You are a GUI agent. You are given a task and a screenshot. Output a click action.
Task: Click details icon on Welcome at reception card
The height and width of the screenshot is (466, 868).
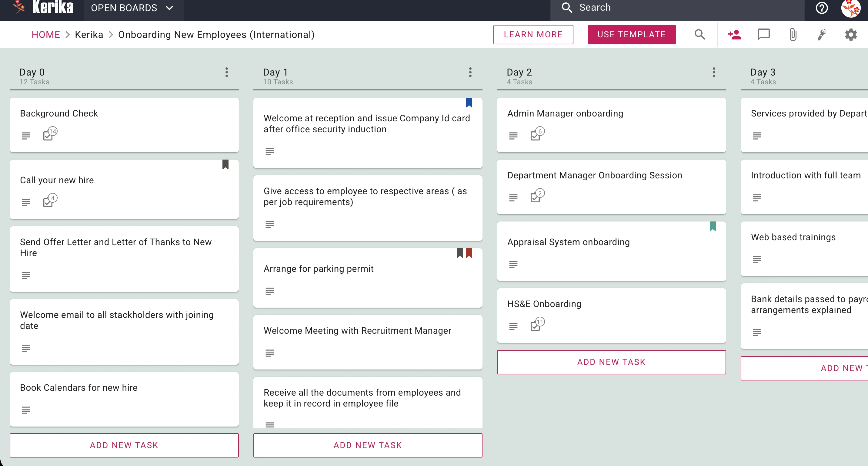coord(269,151)
